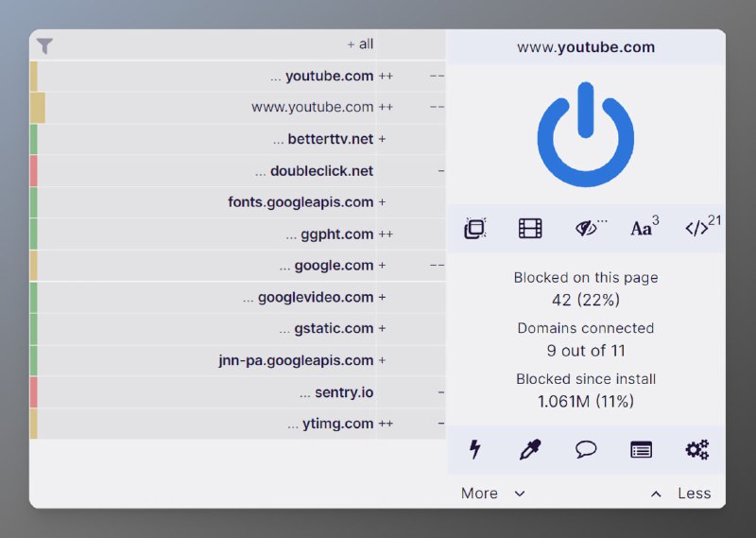Open dashboard with gears icon

(697, 449)
